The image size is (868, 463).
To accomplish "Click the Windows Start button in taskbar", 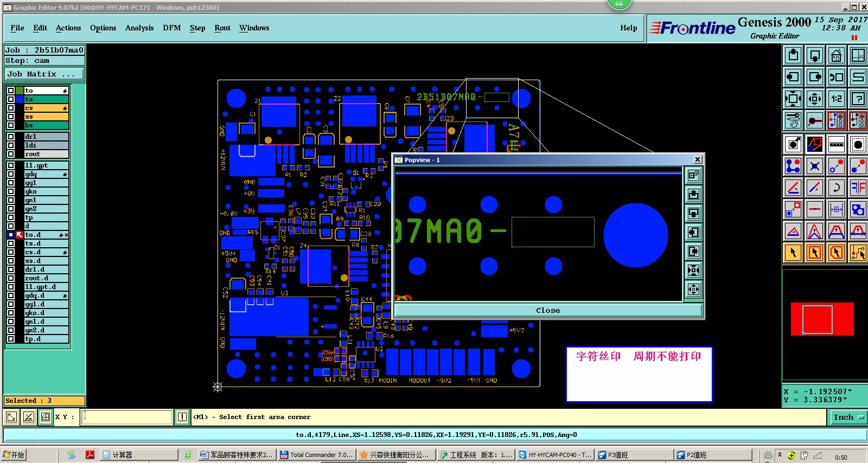I will [x=14, y=455].
